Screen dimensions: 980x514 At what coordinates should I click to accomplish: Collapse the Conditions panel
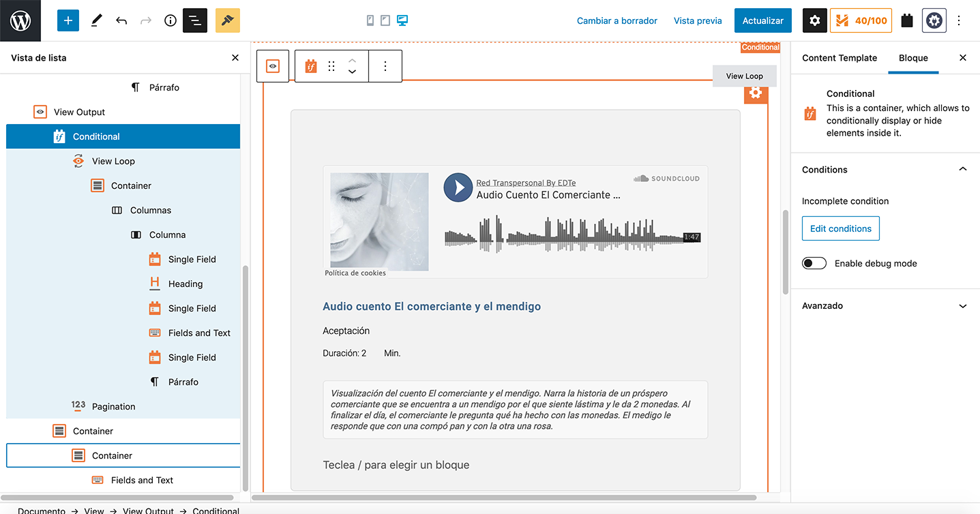coord(962,169)
